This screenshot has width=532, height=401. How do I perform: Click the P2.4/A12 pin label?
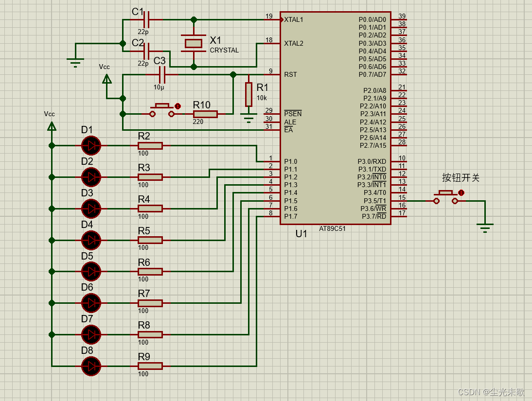point(373,122)
